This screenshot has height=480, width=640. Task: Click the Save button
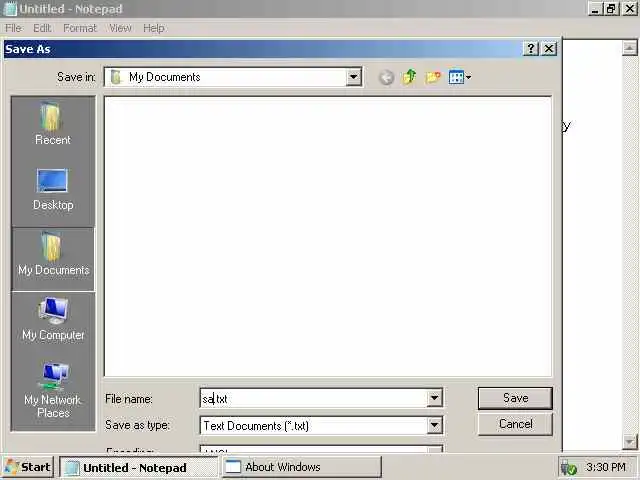coord(515,398)
